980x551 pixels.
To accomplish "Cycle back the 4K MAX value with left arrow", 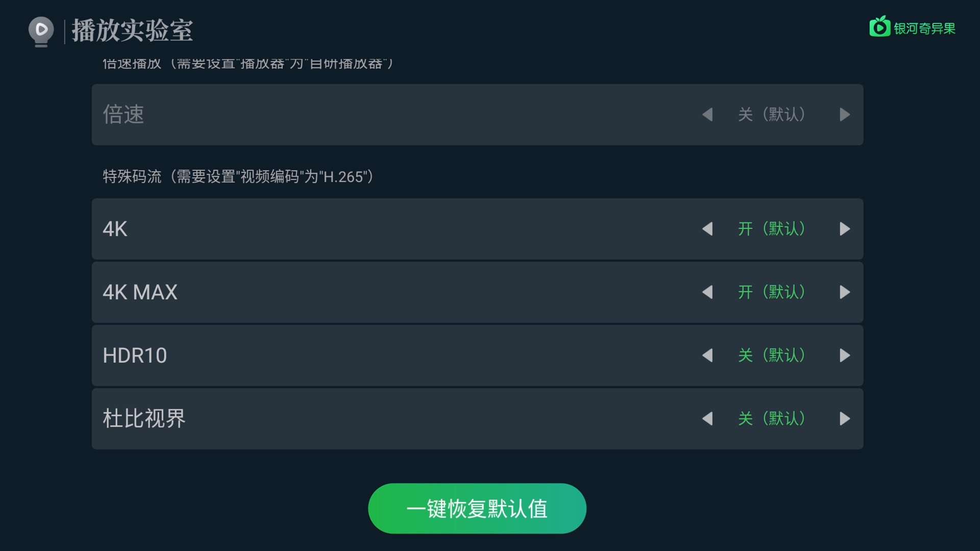I will tap(708, 292).
